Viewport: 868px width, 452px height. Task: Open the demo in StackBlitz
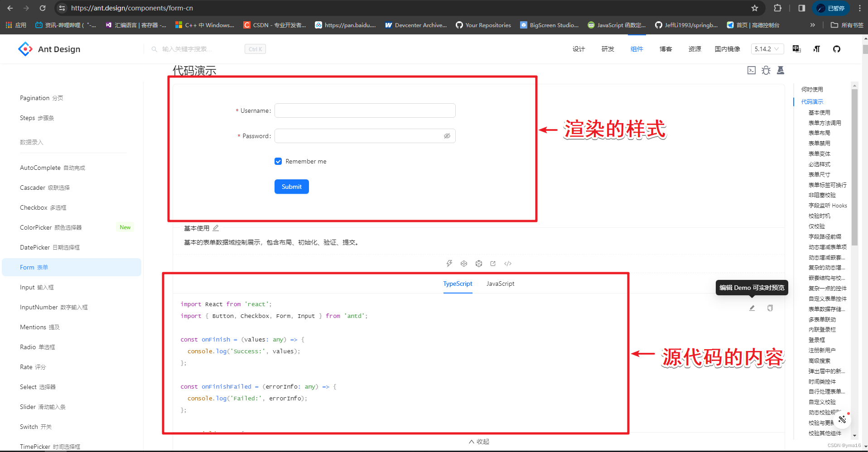coord(449,263)
